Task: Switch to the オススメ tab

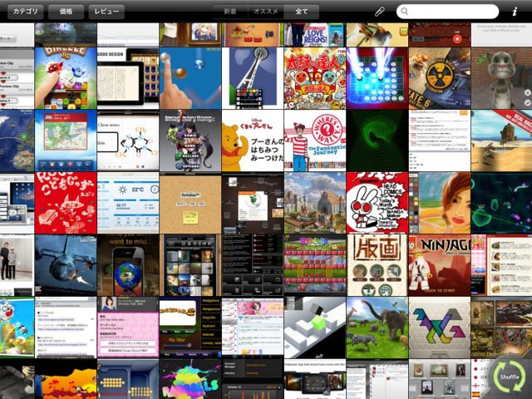Action: coord(266,12)
